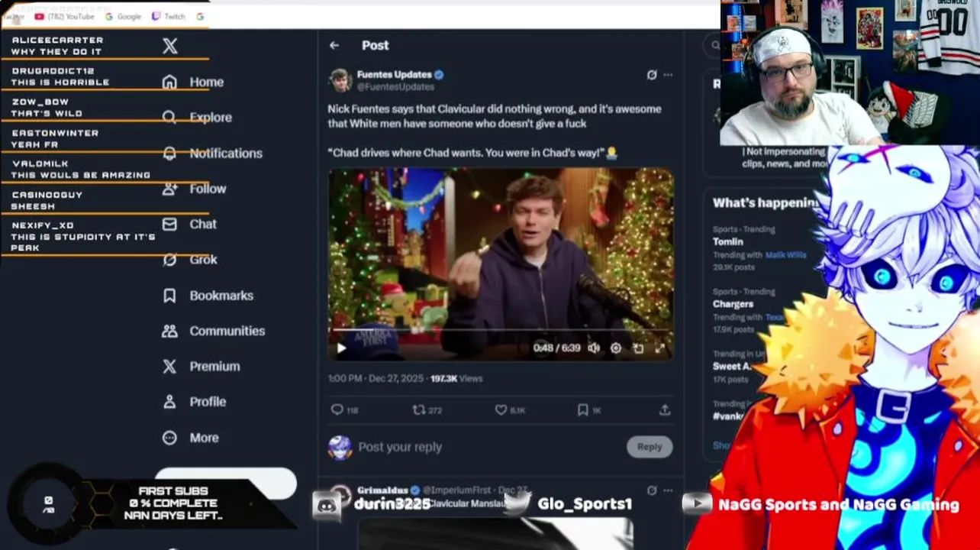The height and width of the screenshot is (550, 980).
Task: Mute the video volume icon
Action: [594, 348]
